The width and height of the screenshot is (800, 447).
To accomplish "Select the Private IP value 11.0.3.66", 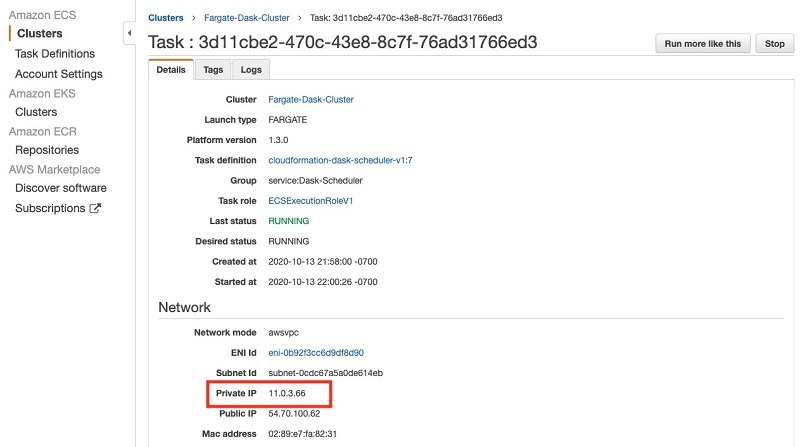I will tap(287, 393).
